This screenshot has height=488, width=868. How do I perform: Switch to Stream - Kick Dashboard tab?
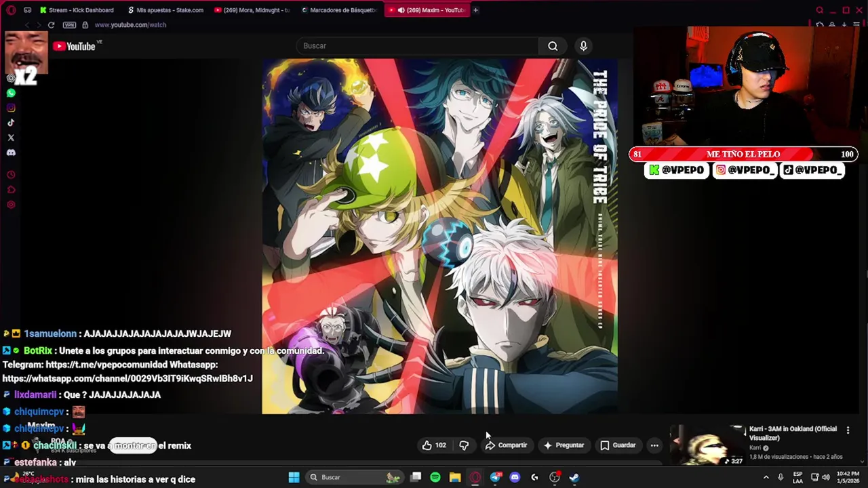[x=77, y=10]
